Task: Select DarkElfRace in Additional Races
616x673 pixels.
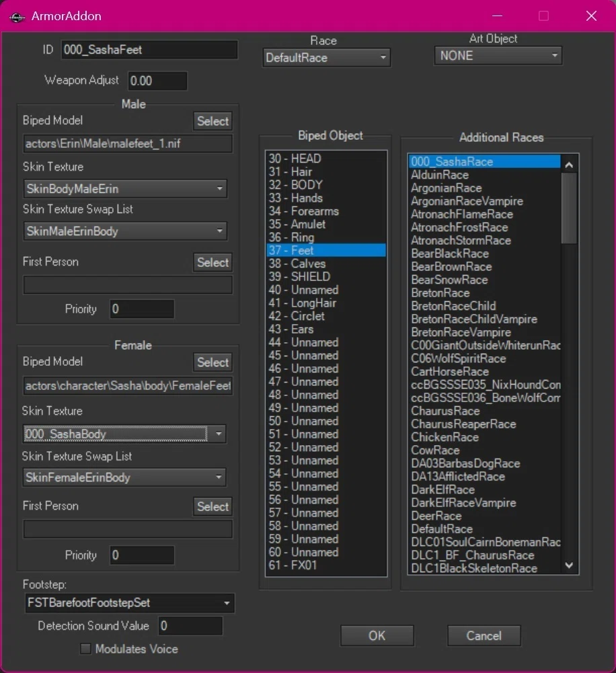Action: [485, 489]
